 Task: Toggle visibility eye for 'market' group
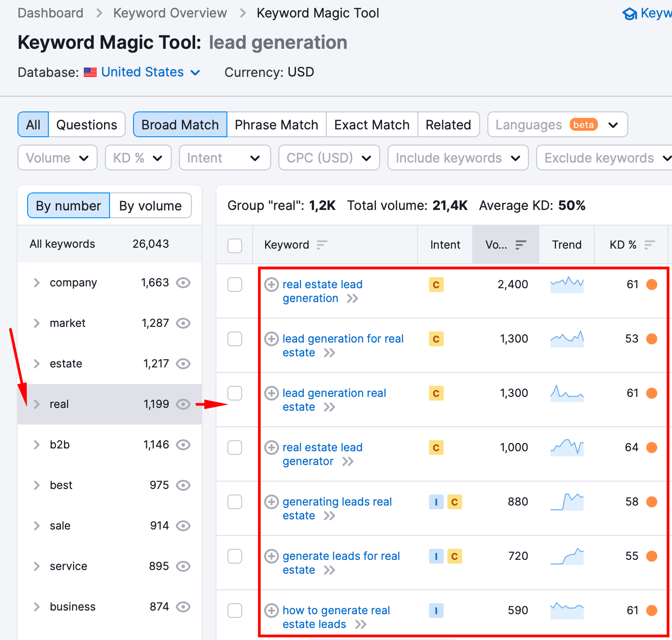pos(183,323)
